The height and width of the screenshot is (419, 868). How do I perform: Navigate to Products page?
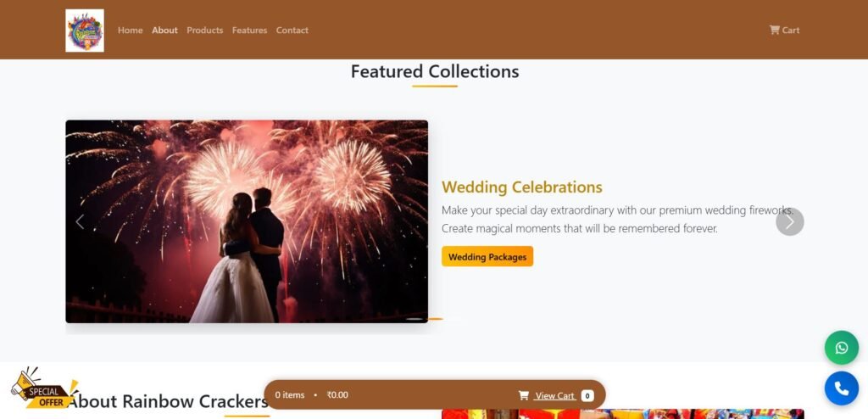tap(205, 30)
